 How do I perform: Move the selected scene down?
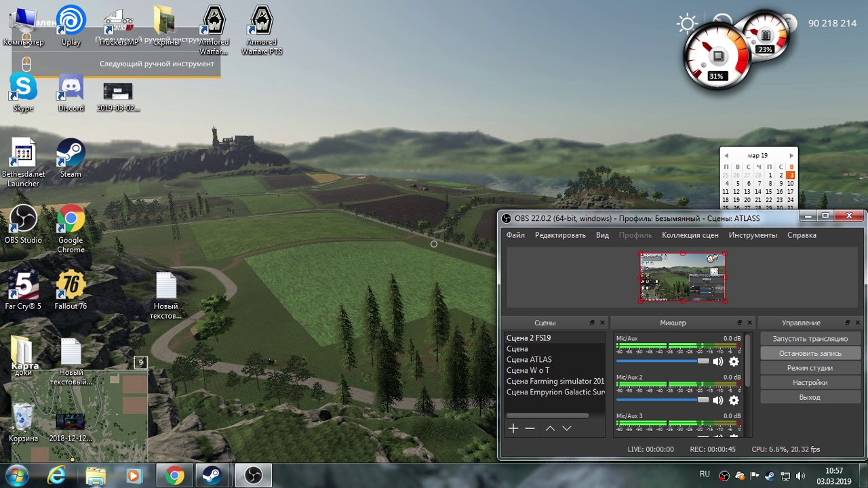(567, 428)
